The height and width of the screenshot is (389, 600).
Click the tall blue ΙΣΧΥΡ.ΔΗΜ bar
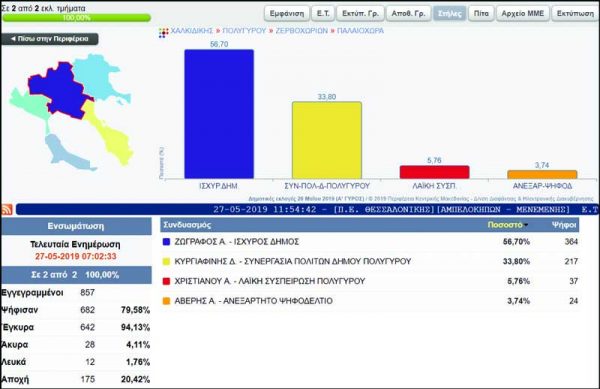219,114
